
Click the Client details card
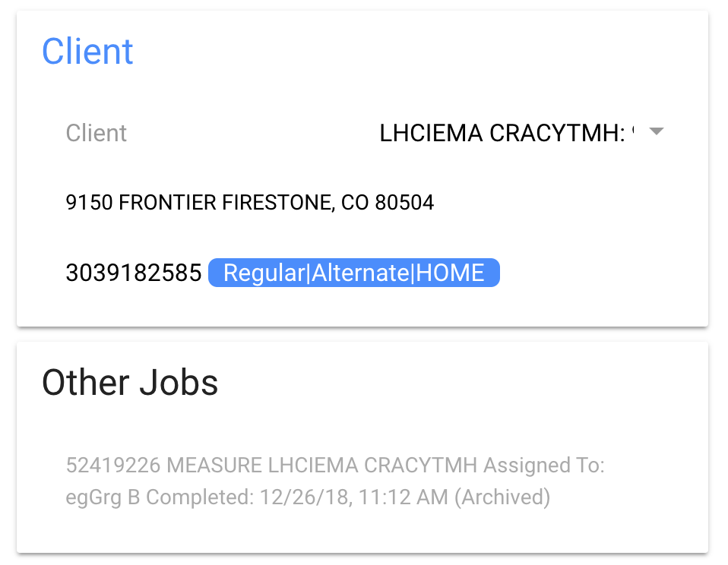pos(362,167)
